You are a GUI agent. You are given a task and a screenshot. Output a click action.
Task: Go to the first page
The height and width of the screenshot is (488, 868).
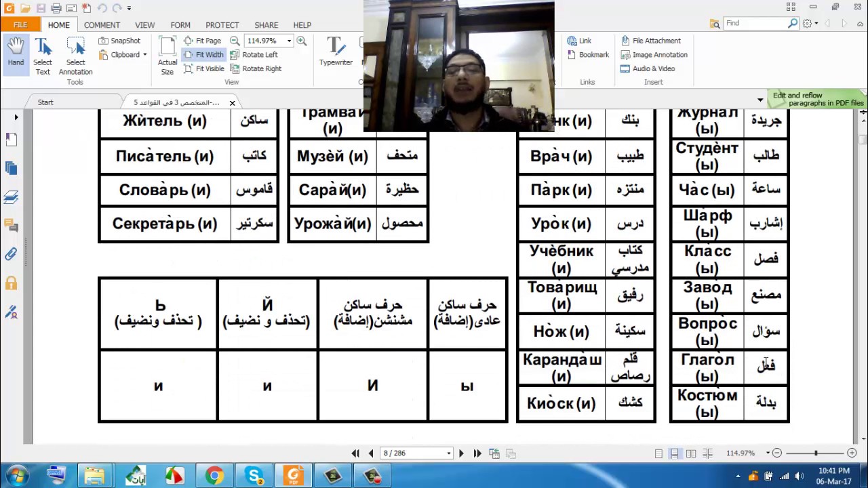tap(355, 453)
